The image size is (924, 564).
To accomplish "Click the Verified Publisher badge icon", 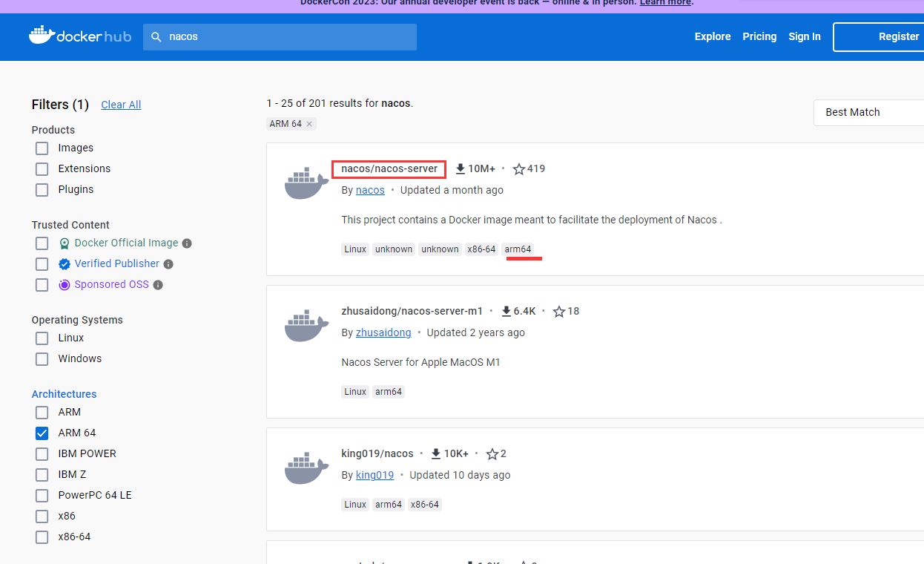I will (x=65, y=264).
